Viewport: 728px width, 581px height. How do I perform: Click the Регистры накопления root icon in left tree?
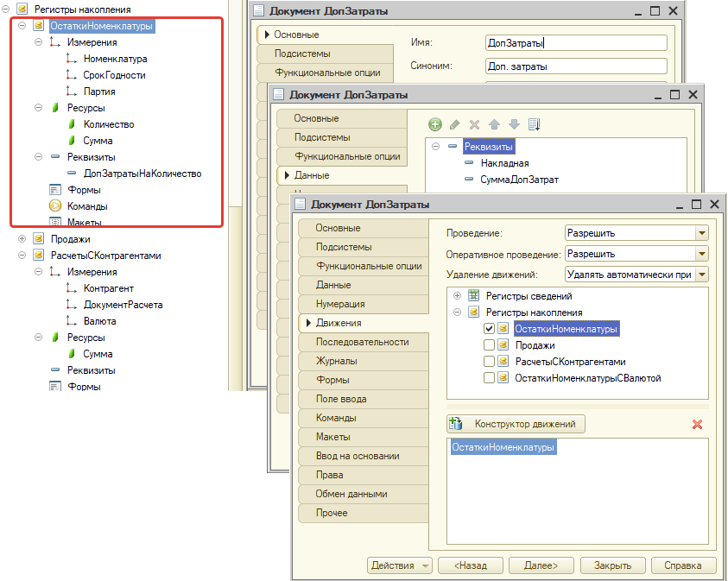22,9
